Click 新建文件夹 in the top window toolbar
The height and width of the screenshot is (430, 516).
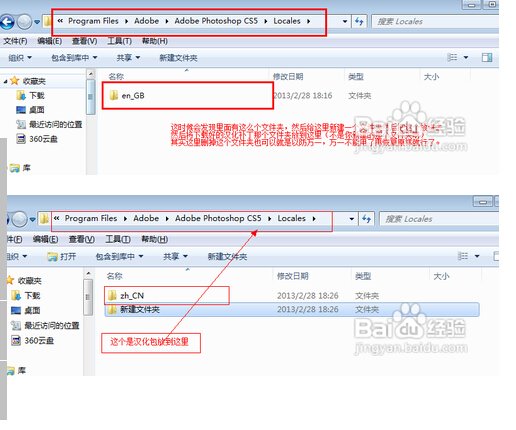(x=178, y=58)
